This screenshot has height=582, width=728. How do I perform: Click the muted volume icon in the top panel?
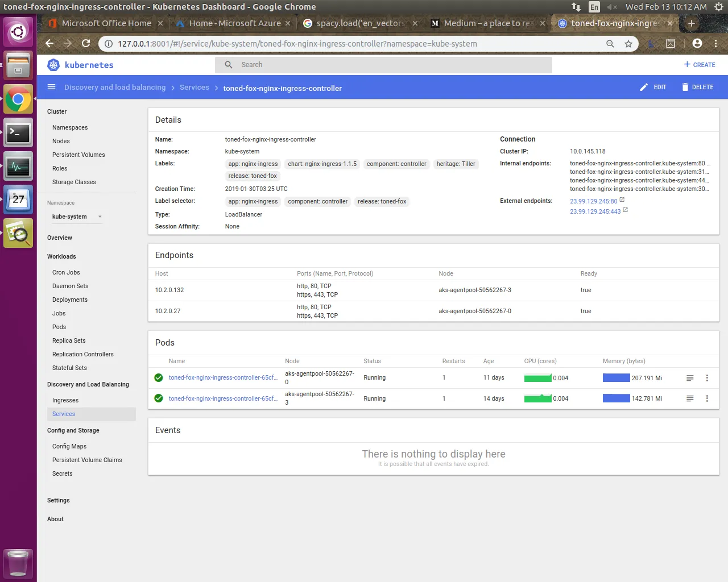pyautogui.click(x=612, y=7)
